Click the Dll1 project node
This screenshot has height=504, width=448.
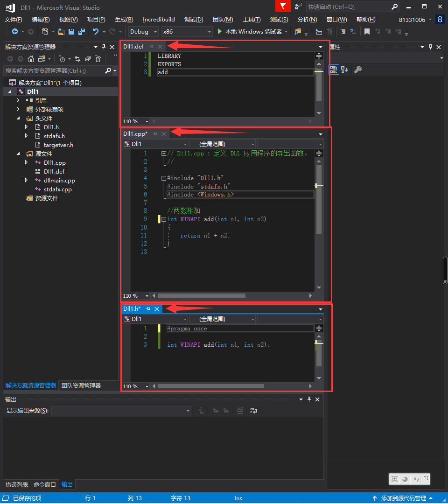click(33, 91)
